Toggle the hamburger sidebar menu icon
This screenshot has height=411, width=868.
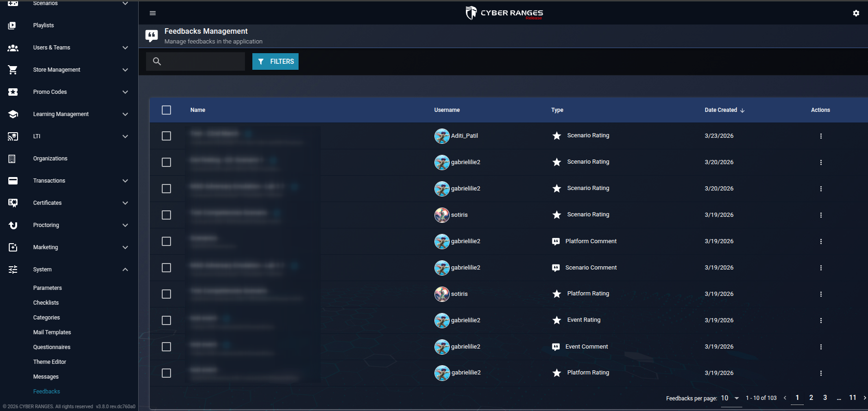(153, 13)
